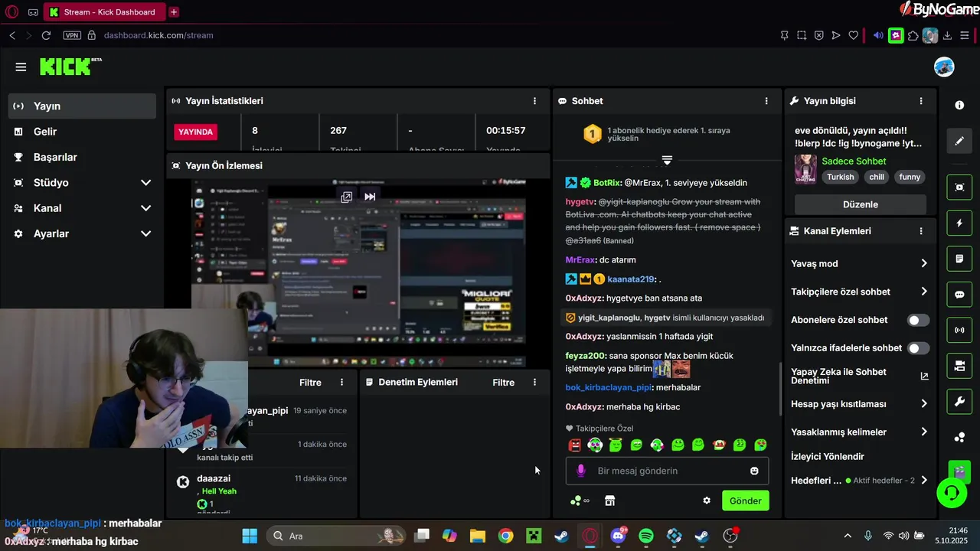Screen dimensions: 980x551
Task: Click the pencil edit icon in right rail
Action: coord(959,141)
